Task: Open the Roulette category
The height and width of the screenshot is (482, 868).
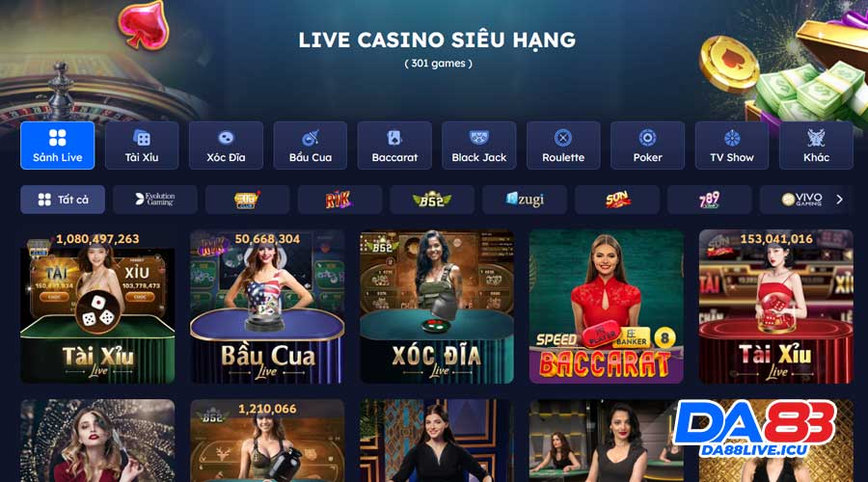Action: click(x=563, y=146)
